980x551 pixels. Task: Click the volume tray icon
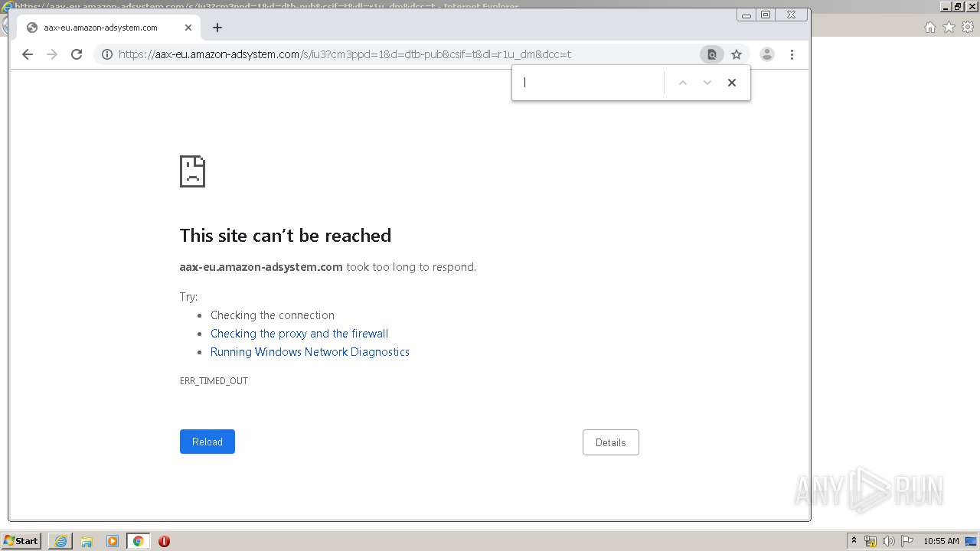click(x=889, y=541)
